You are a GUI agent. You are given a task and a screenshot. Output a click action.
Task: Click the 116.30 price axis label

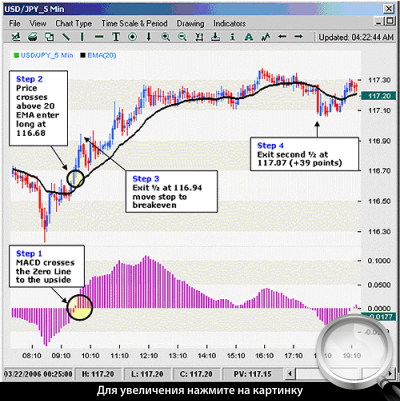379,231
